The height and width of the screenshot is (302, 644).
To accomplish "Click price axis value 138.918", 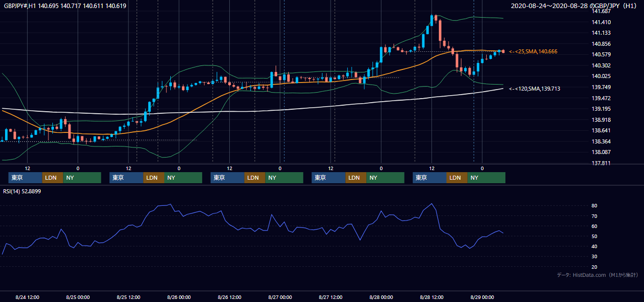I will tap(601, 120).
